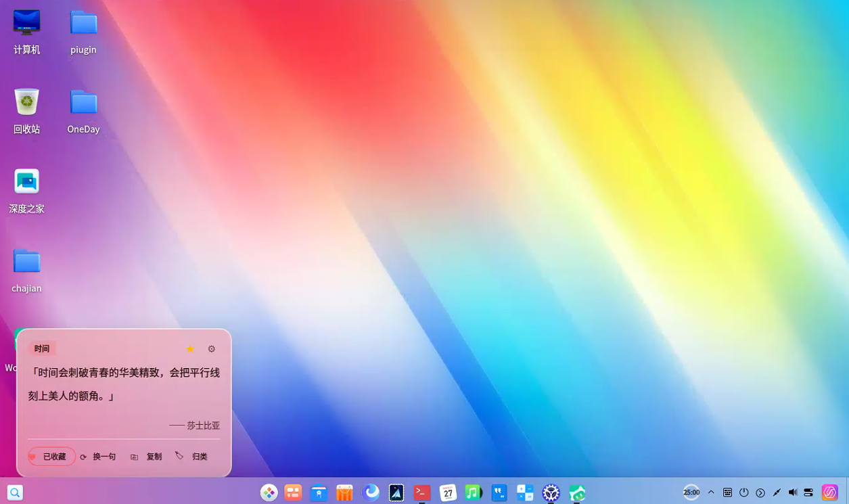This screenshot has height=504, width=849.
Task: Click the plug icon in the tray
Action: (777, 492)
